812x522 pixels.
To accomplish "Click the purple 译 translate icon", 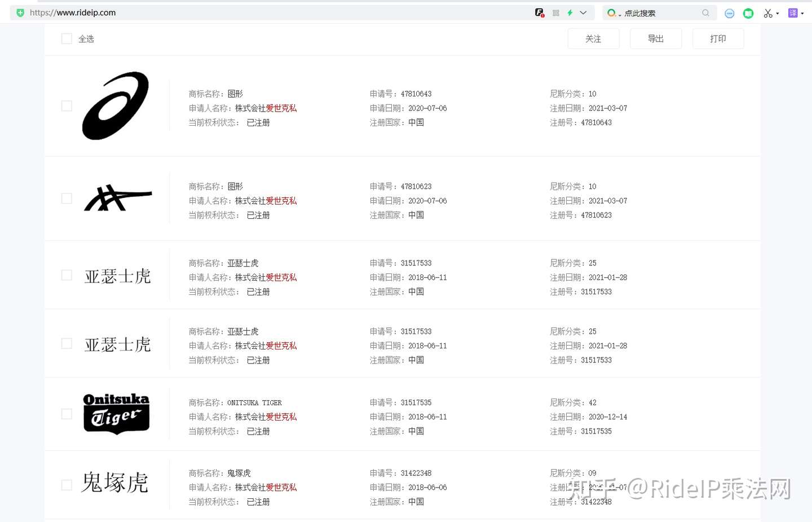I will tap(793, 13).
